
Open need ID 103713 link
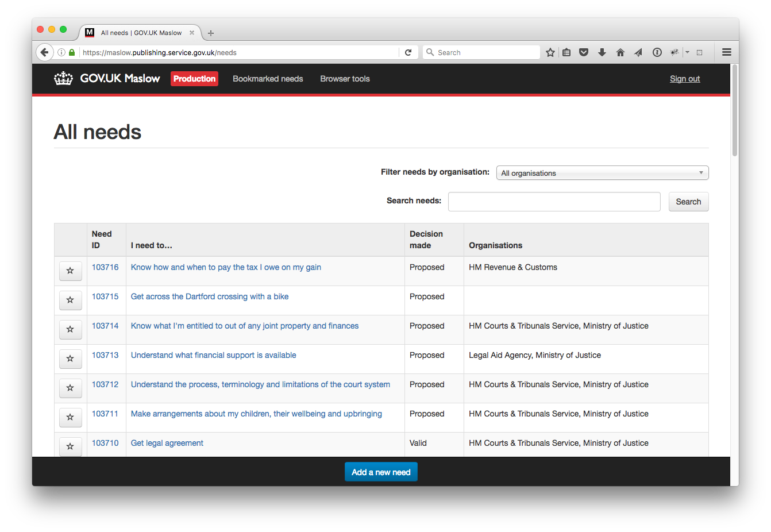(x=105, y=355)
